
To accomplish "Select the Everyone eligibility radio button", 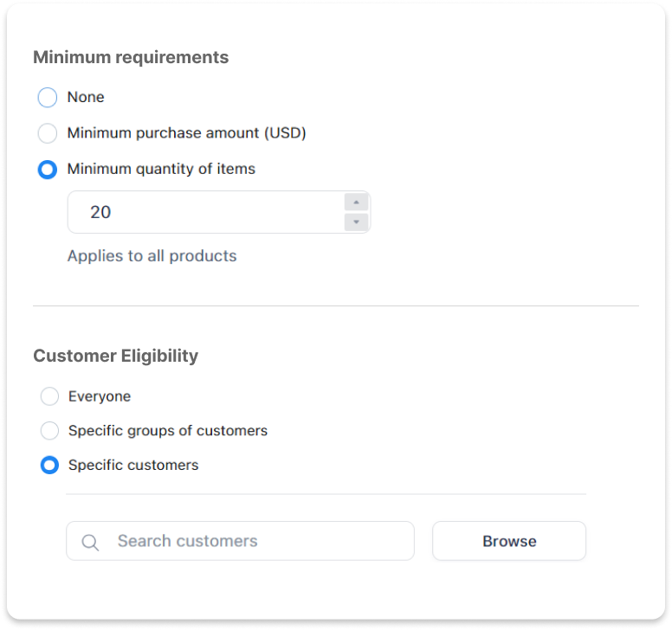I will click(49, 396).
